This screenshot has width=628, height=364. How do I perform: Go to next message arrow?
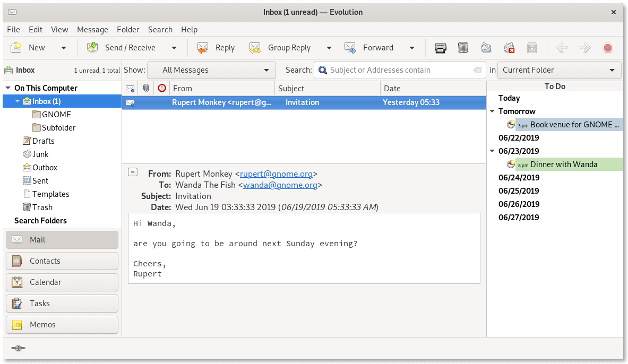click(x=585, y=48)
